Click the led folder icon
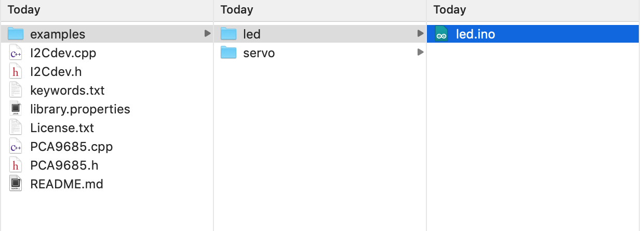The height and width of the screenshot is (231, 644). click(229, 34)
